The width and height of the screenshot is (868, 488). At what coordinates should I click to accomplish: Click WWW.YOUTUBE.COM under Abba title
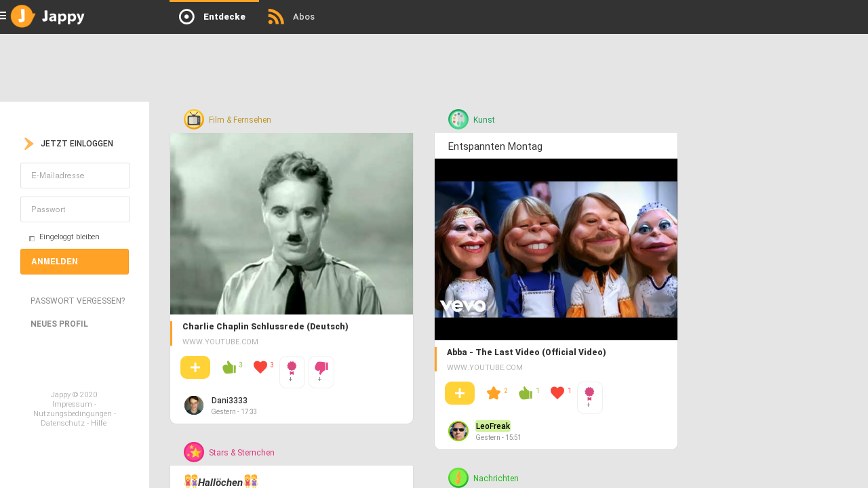[x=485, y=368]
